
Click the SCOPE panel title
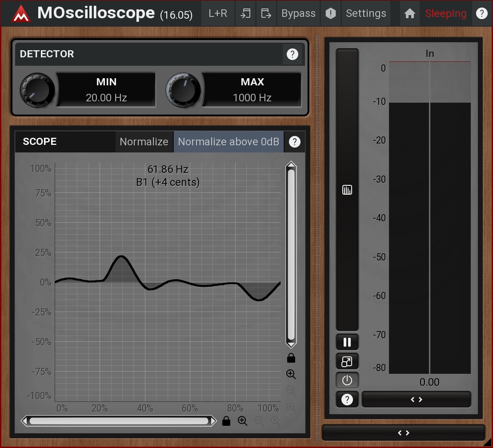pos(40,142)
